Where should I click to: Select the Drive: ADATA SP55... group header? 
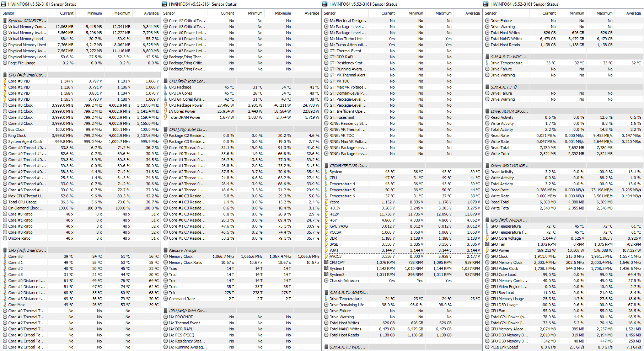tap(563, 111)
